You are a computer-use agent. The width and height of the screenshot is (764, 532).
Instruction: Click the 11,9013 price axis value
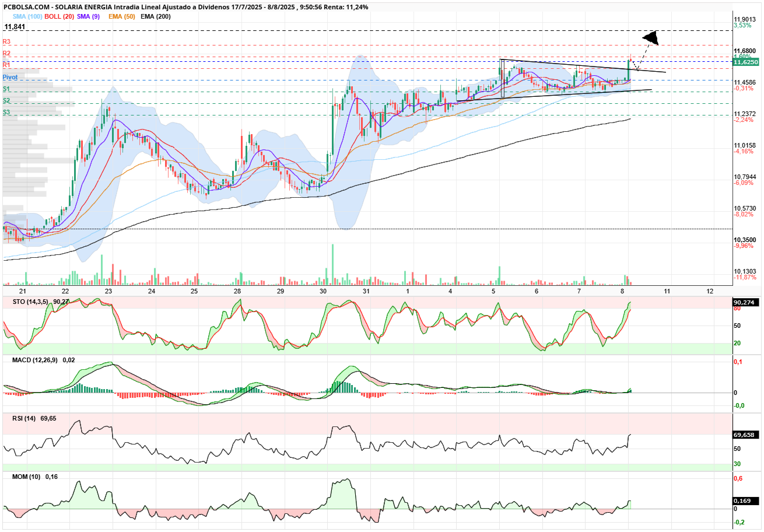745,19
